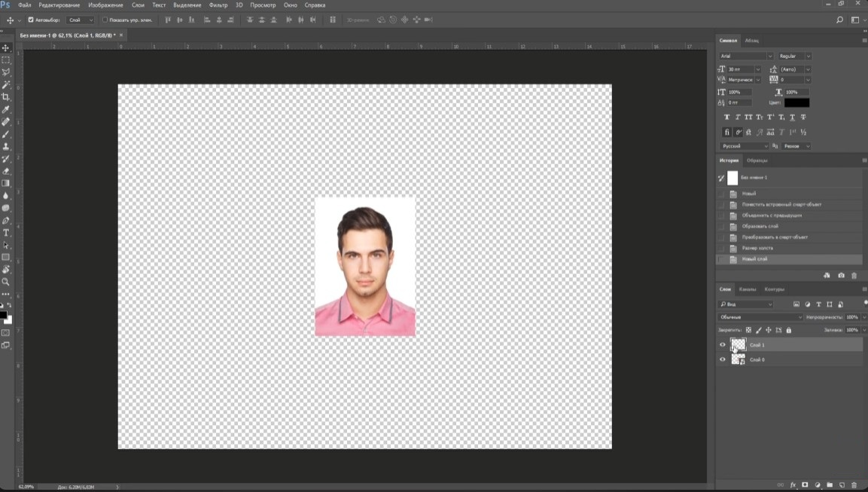
Task: Activate the Horizontal Type tool
Action: point(6,233)
